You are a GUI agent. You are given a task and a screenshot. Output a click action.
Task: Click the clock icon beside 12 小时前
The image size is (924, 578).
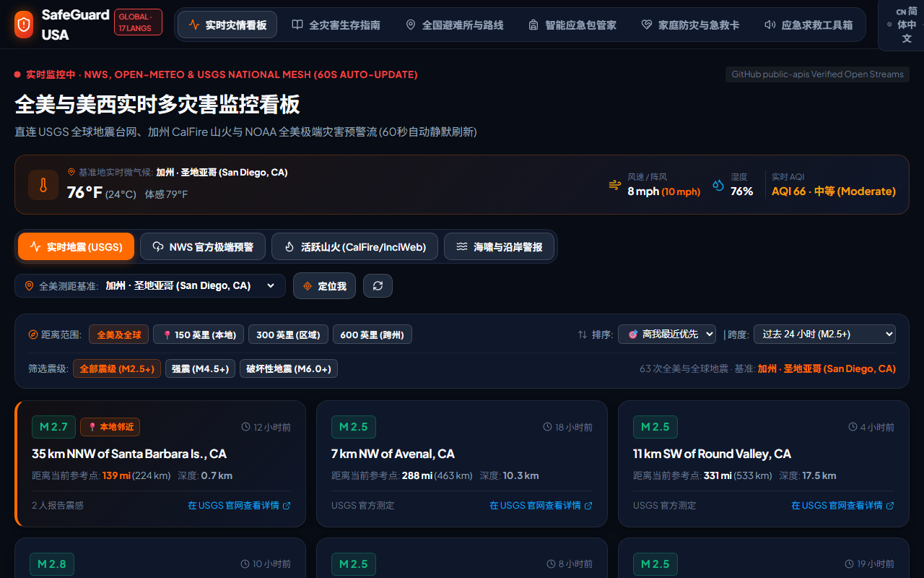[x=246, y=427]
